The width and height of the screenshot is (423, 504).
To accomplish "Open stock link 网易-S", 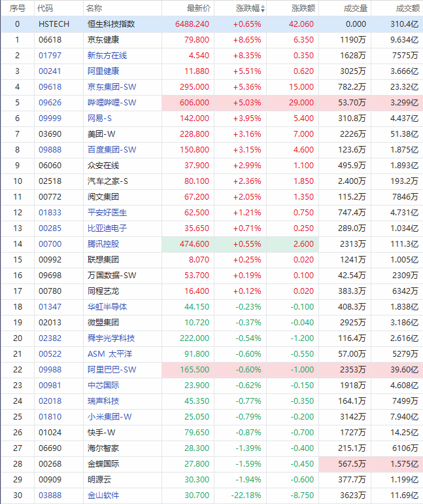I will [99, 118].
